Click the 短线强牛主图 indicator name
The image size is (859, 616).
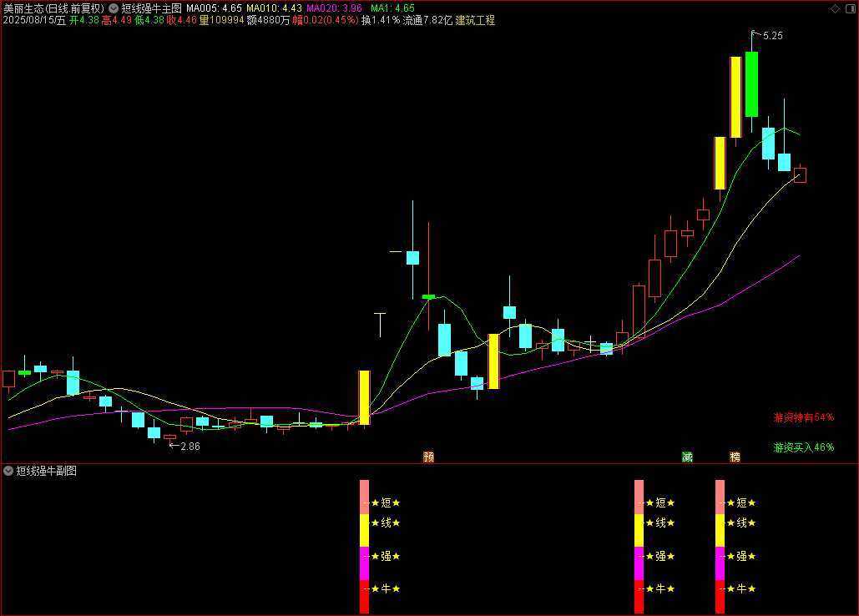pyautogui.click(x=152, y=8)
